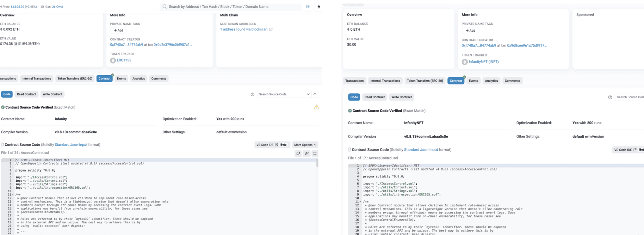
Task: Open creation txn 0x9d8cee9e1c75df917 link
Action: pyautogui.click(x=527, y=46)
